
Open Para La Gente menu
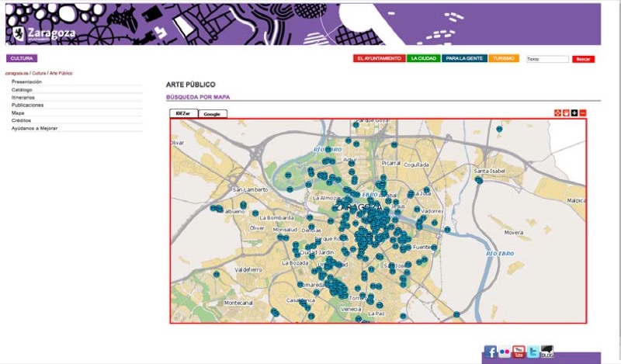(464, 58)
